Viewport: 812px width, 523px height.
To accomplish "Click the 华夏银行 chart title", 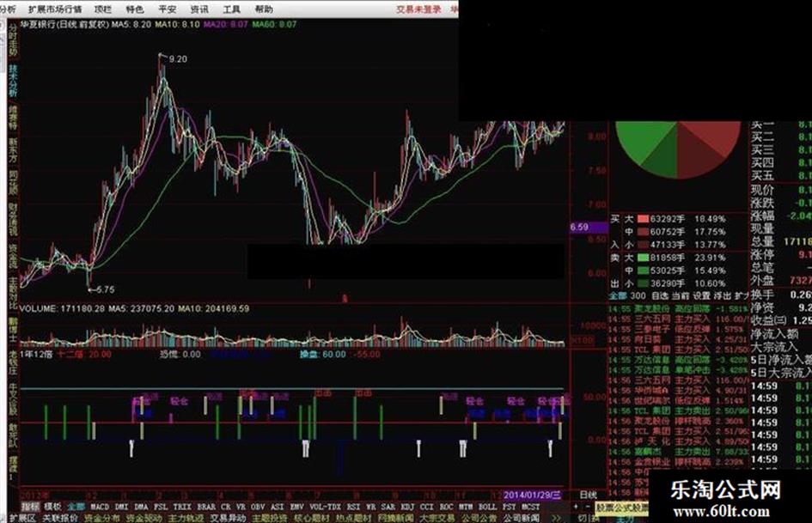I will point(64,24).
